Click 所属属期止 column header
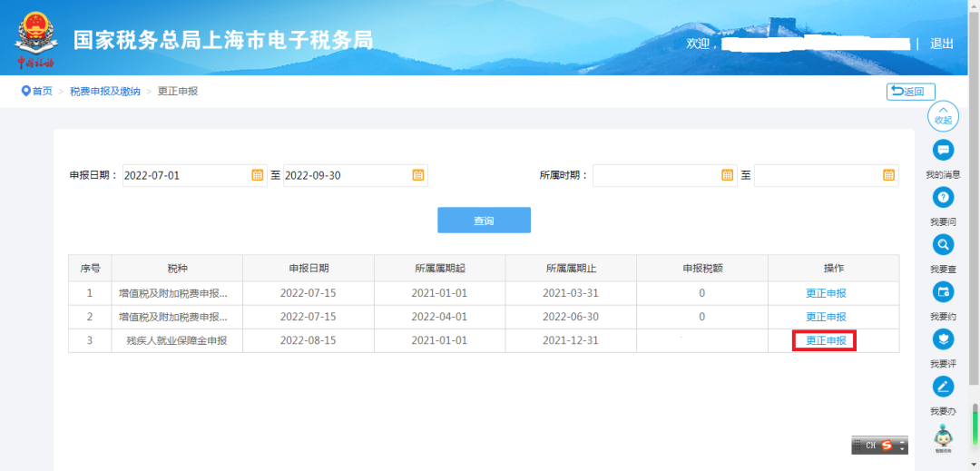Viewport: 980px width, 471px height. click(572, 268)
